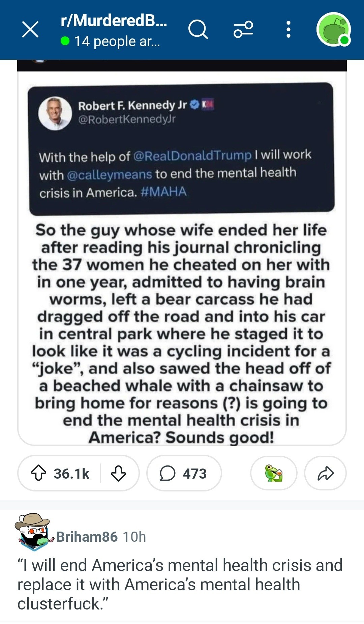Share the post using the arrow icon
The width and height of the screenshot is (364, 624).
pyautogui.click(x=325, y=473)
